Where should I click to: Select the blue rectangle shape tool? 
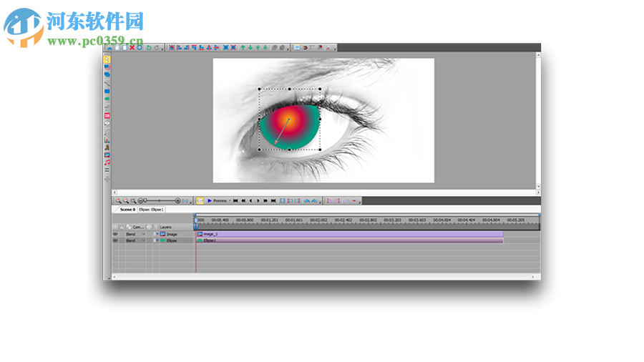[x=107, y=91]
